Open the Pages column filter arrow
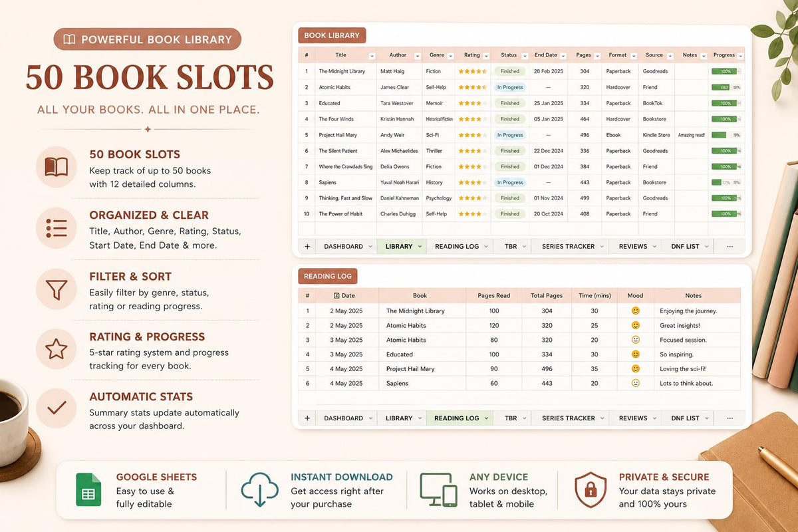 [x=597, y=56]
